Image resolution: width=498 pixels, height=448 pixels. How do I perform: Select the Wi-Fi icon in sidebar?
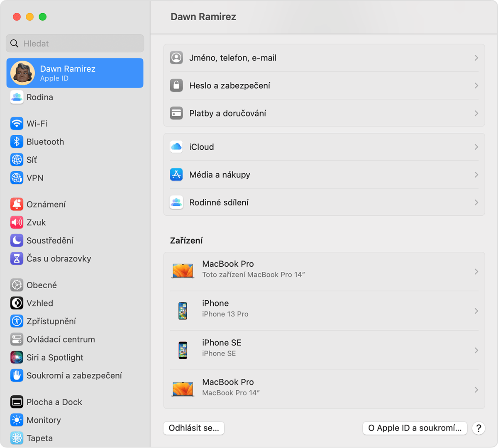tap(17, 124)
